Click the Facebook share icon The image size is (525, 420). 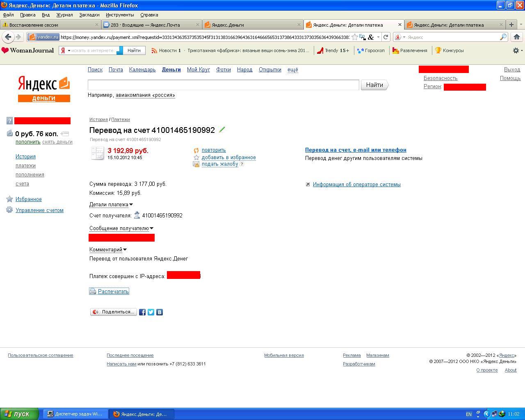[142, 312]
